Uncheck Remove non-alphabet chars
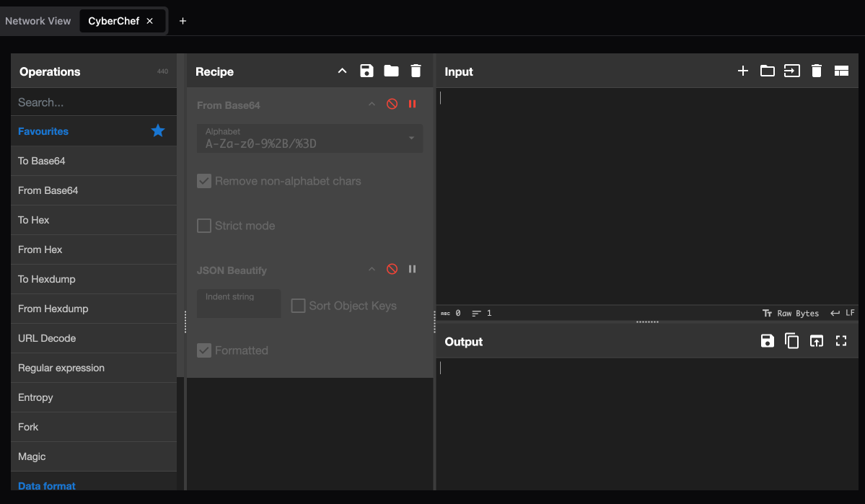Screen dimensions: 865x504 tap(204, 181)
